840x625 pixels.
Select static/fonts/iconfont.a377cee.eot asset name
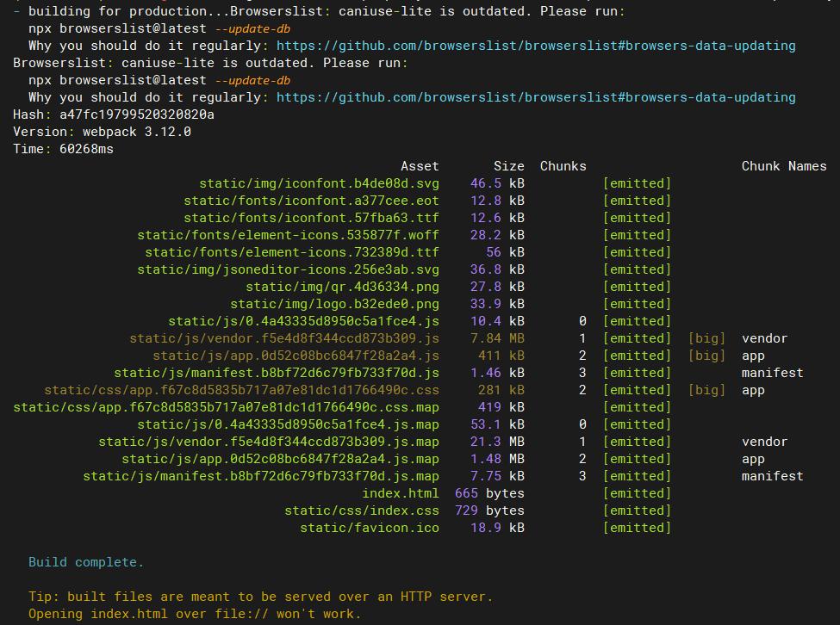click(311, 201)
